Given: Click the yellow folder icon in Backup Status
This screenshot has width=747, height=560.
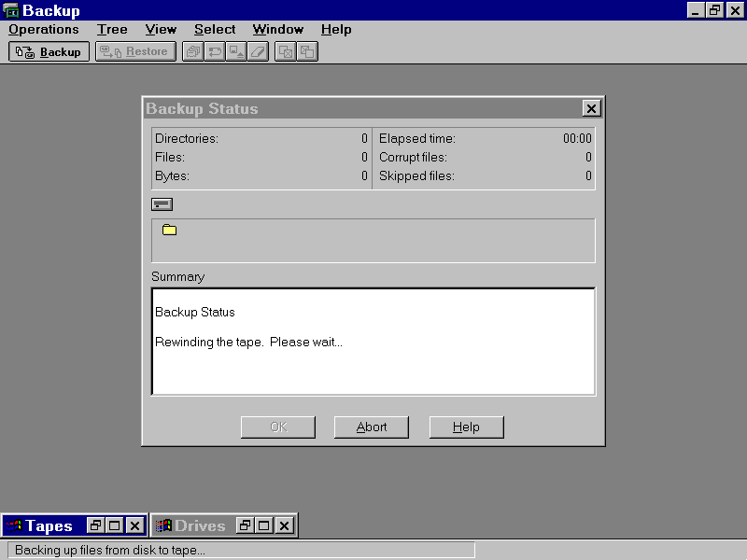Looking at the screenshot, I should pos(169,230).
